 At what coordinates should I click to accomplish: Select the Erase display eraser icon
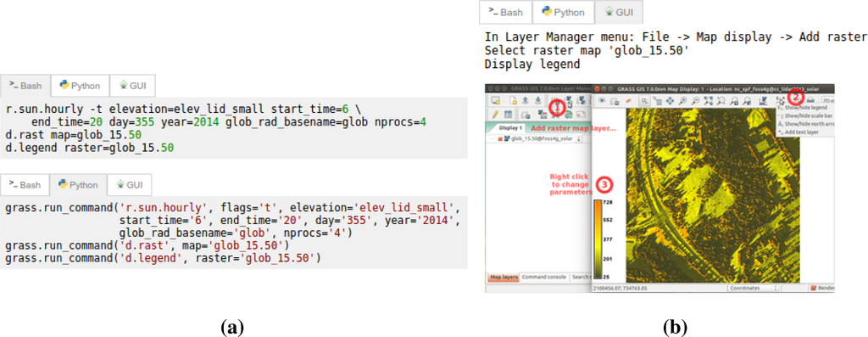click(629, 101)
